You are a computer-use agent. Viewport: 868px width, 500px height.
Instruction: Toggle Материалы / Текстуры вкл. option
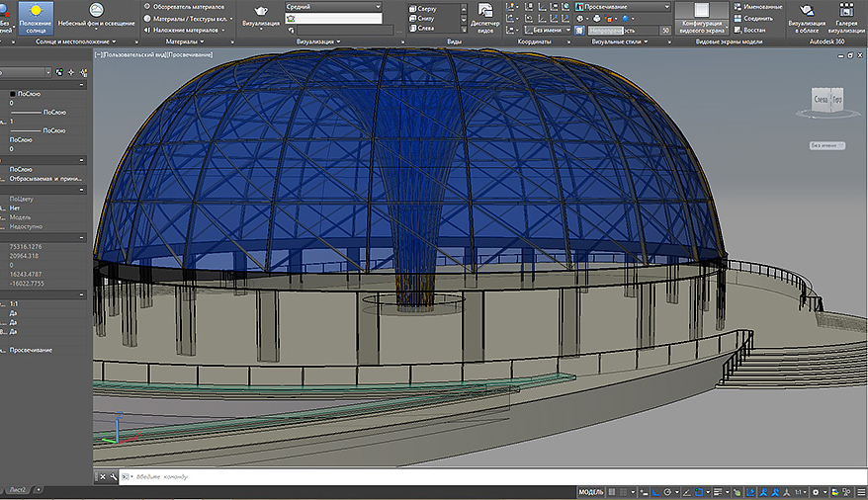(188, 18)
